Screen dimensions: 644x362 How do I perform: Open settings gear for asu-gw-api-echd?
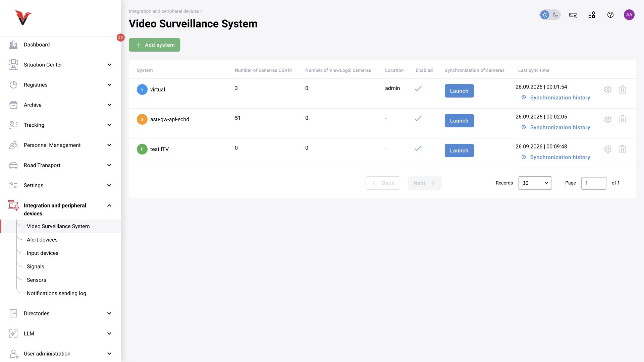pyautogui.click(x=607, y=119)
